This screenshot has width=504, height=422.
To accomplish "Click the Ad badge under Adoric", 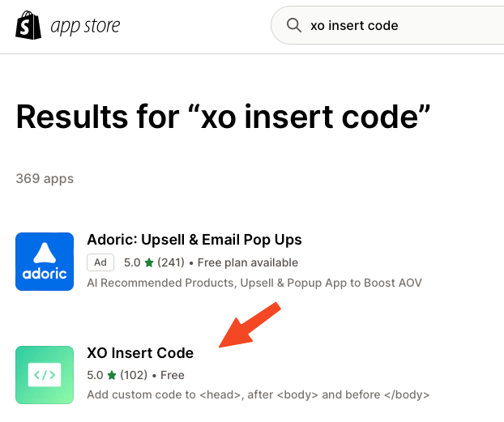I will pos(101,262).
